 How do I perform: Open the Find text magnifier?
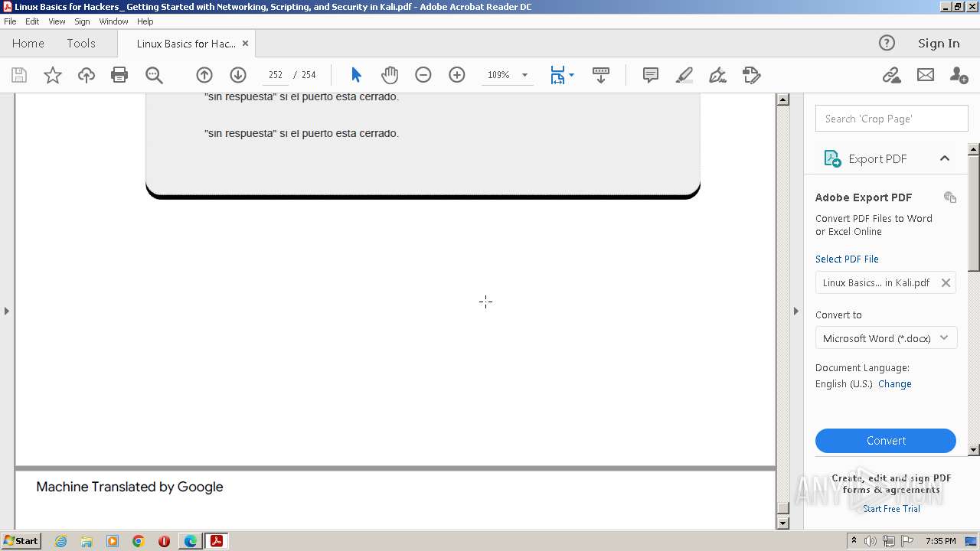click(x=154, y=75)
